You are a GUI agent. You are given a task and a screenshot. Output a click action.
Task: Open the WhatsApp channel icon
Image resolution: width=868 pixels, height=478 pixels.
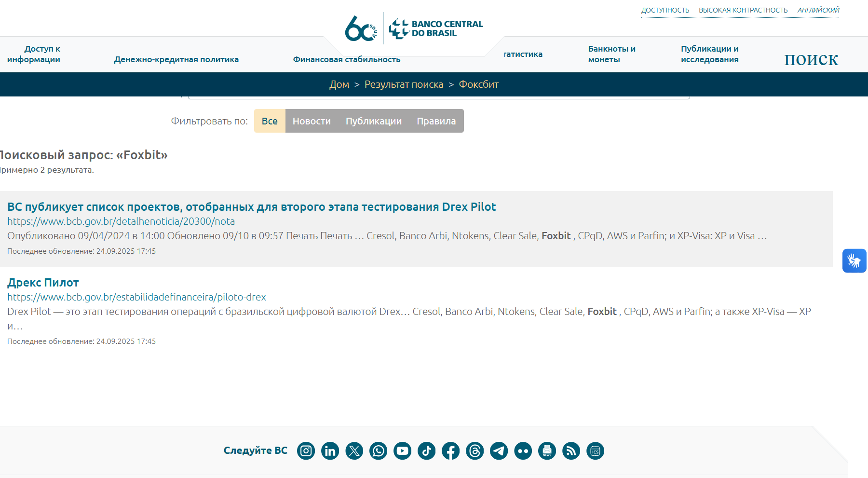pos(378,451)
